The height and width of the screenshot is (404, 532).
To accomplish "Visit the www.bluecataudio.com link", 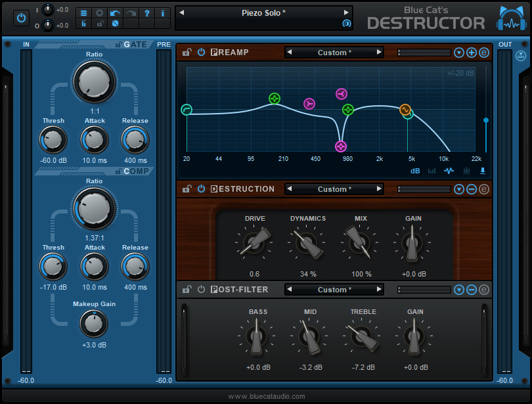I will [267, 396].
